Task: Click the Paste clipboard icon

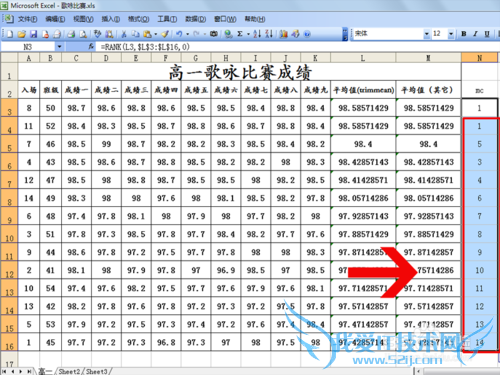Action: (x=147, y=34)
